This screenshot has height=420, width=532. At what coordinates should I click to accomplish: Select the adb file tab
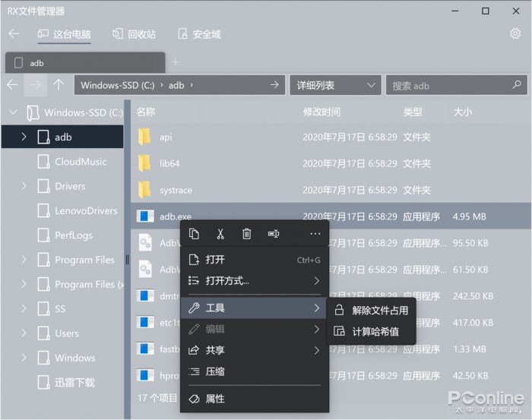tap(85, 63)
